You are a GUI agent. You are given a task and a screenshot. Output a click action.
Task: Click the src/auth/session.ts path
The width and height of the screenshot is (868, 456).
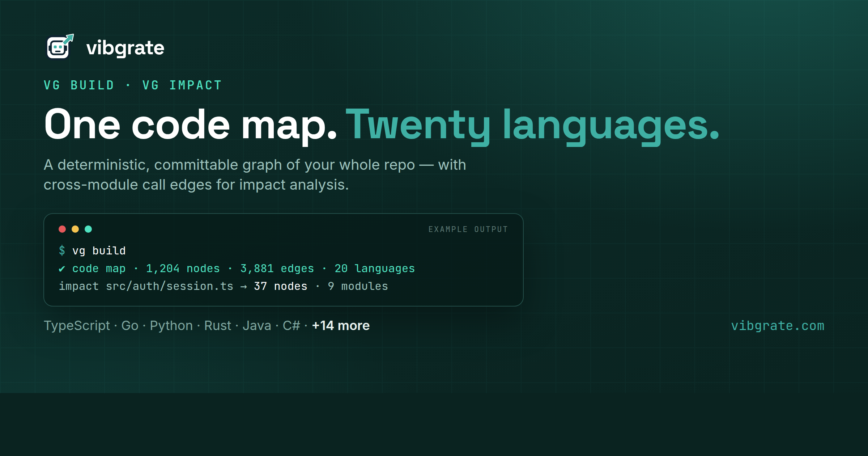170,286
